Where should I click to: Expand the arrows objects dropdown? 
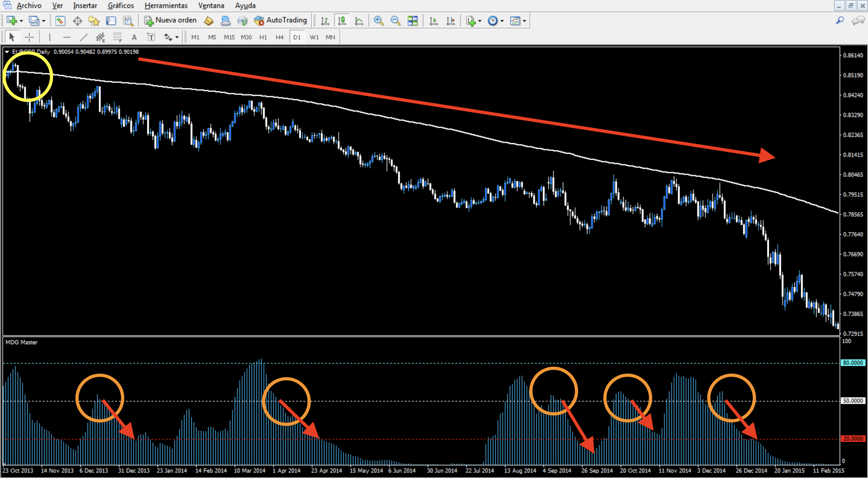click(177, 37)
